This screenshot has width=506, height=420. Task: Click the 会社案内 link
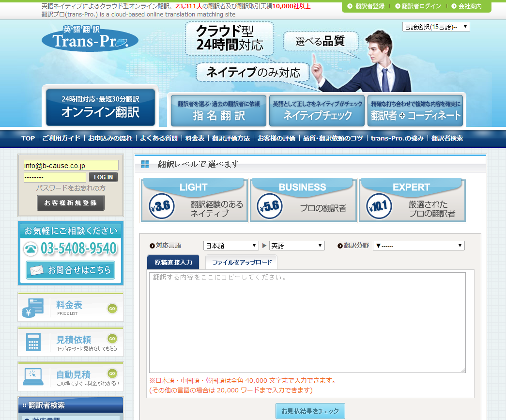coord(470,6)
